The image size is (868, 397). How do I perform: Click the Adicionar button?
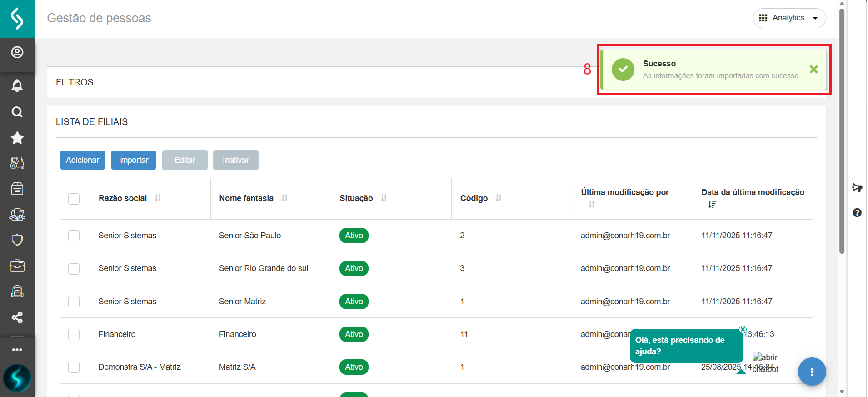[82, 160]
